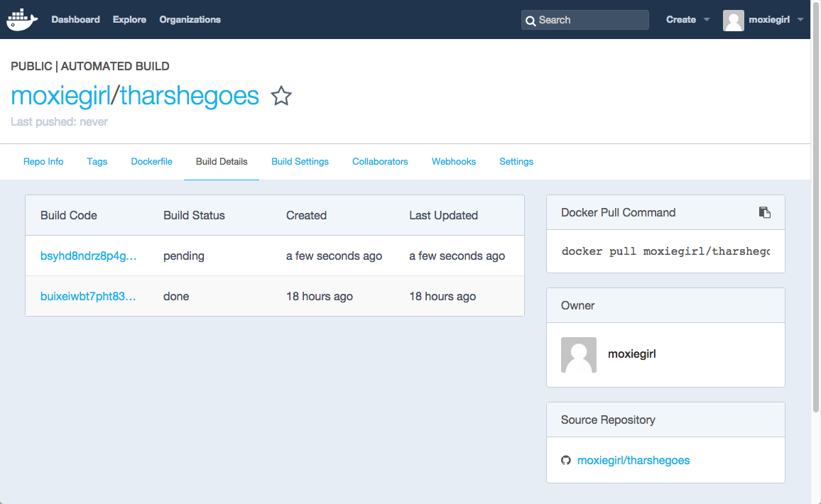Open the moxiegirl/tharshegoes source repository link
The width and height of the screenshot is (821, 504).
[634, 460]
